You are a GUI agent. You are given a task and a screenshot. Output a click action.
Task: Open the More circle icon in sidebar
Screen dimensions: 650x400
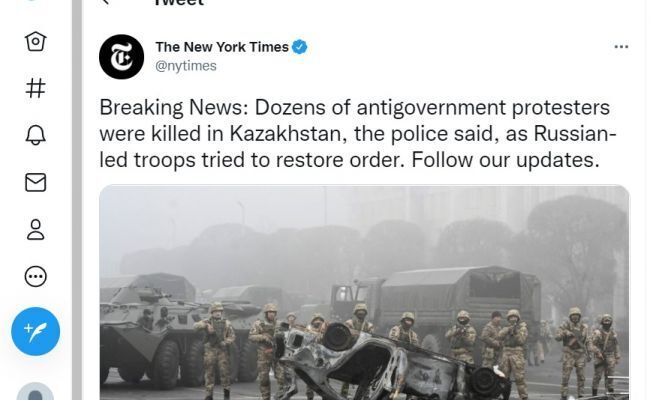35,276
